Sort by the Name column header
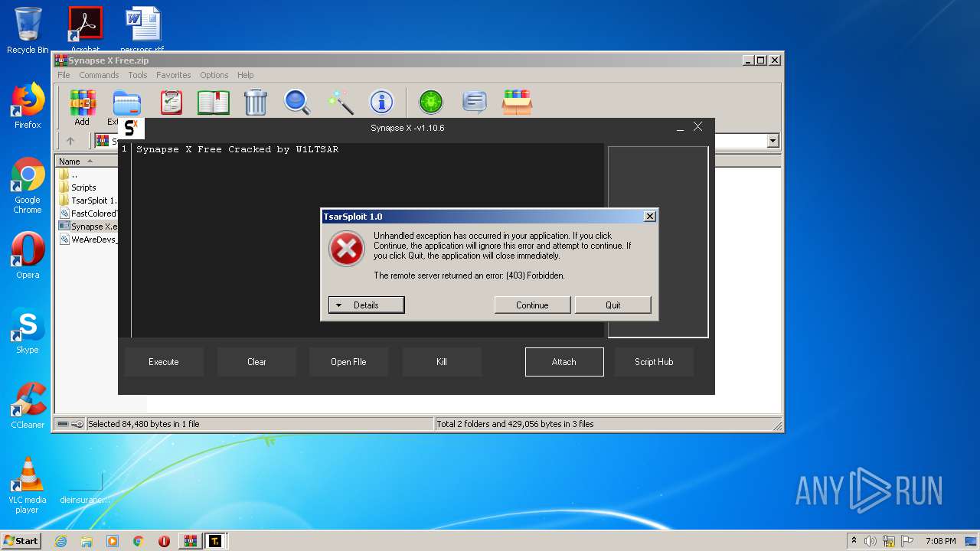Image resolution: width=980 pixels, height=551 pixels. point(86,161)
